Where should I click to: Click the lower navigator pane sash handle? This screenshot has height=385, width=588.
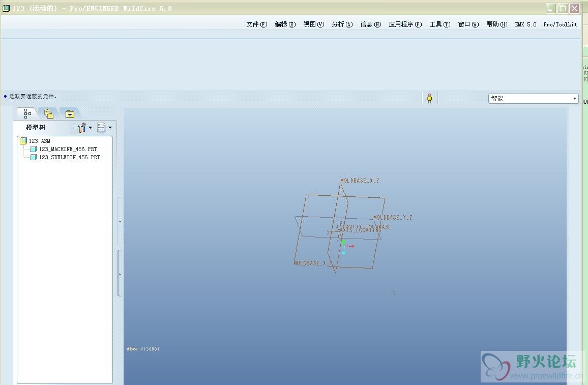click(x=120, y=274)
